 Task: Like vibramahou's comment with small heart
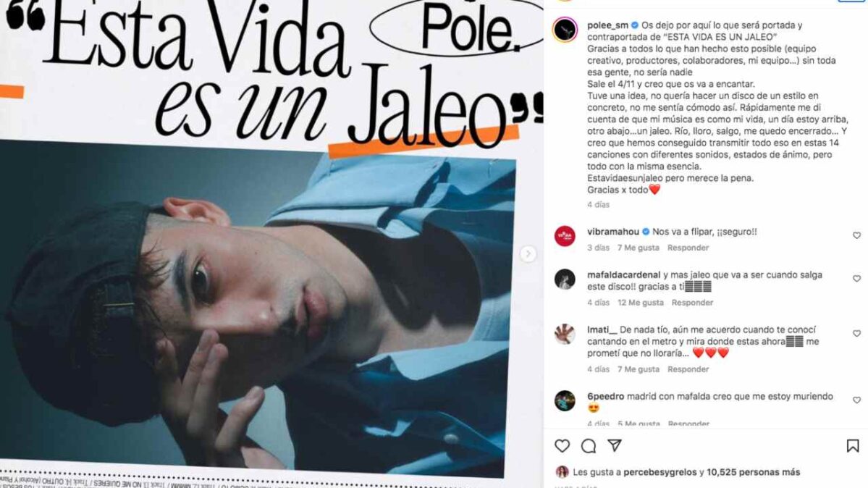point(856,235)
